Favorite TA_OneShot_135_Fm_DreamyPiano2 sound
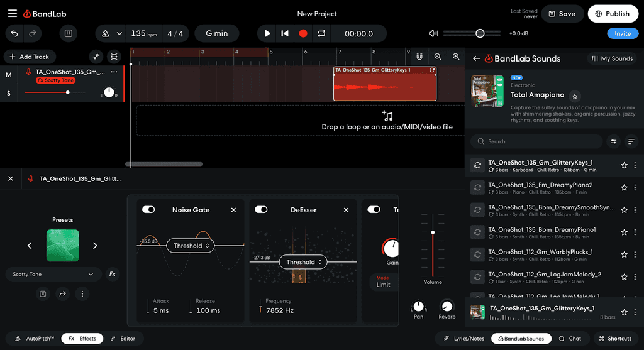 pos(625,187)
